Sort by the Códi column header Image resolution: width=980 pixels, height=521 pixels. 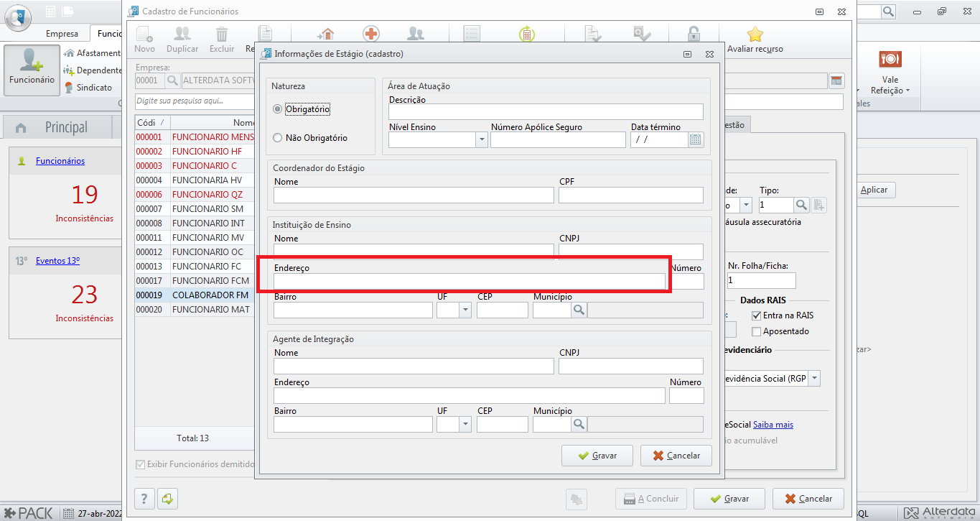click(x=151, y=122)
